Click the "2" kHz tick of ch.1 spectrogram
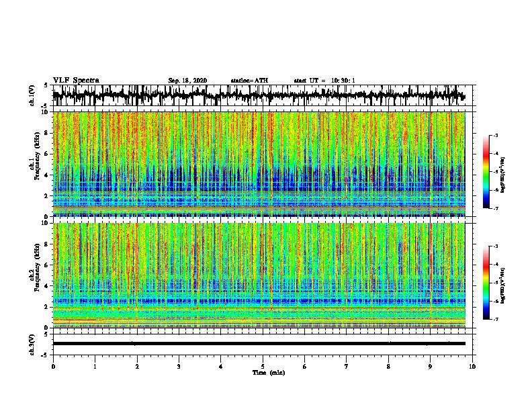 (x=47, y=196)
